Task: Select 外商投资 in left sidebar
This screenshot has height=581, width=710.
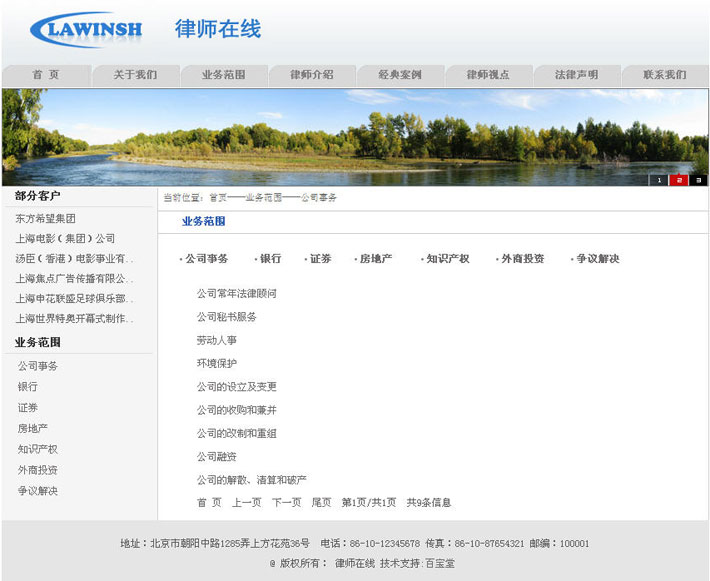Action: point(38,470)
